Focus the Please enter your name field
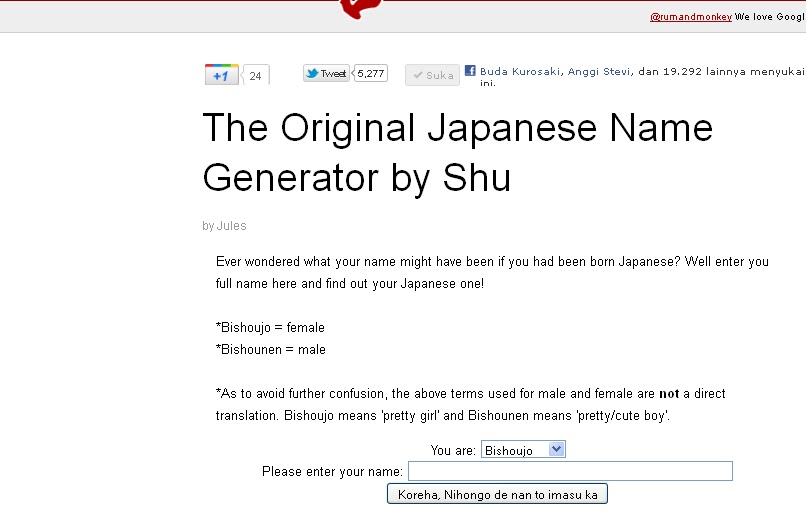This screenshot has height=510, width=806. point(570,471)
